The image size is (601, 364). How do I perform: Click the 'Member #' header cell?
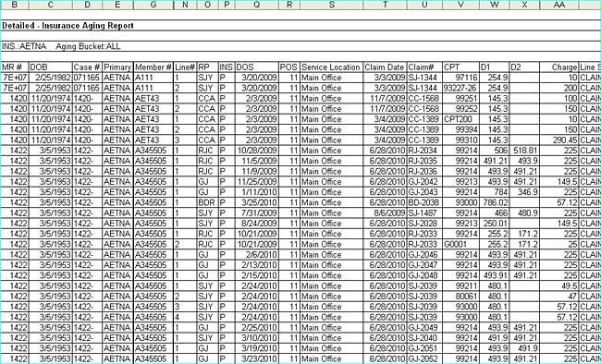[x=153, y=67]
